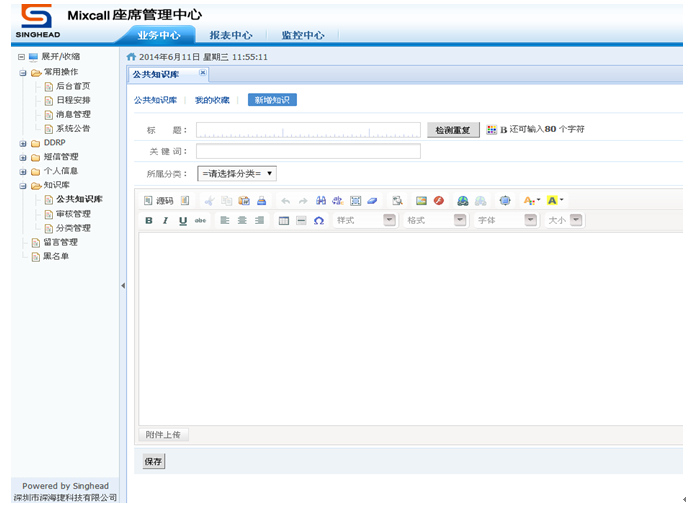
Task: Toggle underline formatting in the editor
Action: (x=183, y=220)
